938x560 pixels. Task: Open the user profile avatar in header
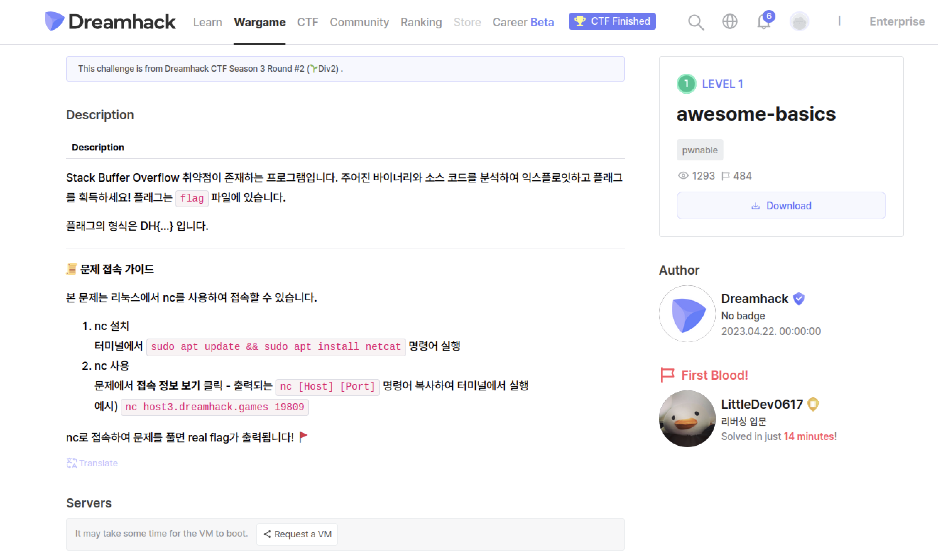coord(799,22)
